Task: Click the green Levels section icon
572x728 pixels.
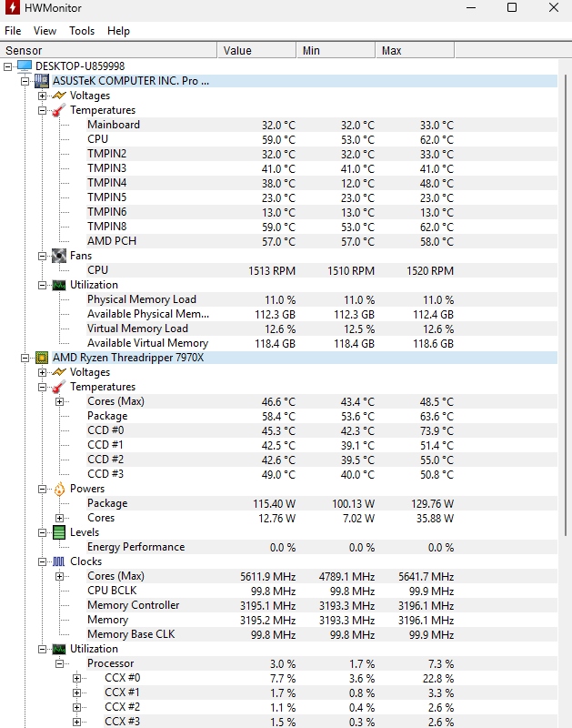Action: point(59,532)
